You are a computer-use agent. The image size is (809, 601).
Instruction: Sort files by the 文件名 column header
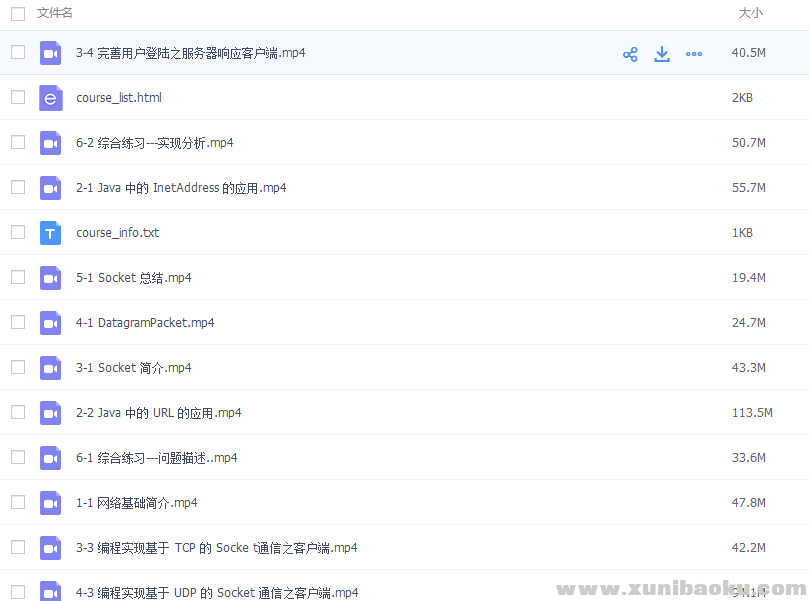[x=55, y=14]
